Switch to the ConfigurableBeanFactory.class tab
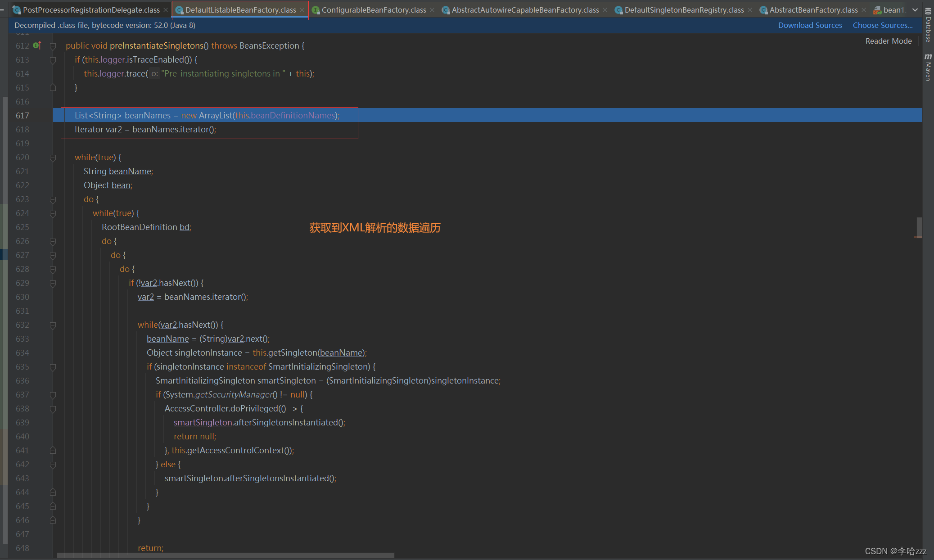 [x=373, y=10]
